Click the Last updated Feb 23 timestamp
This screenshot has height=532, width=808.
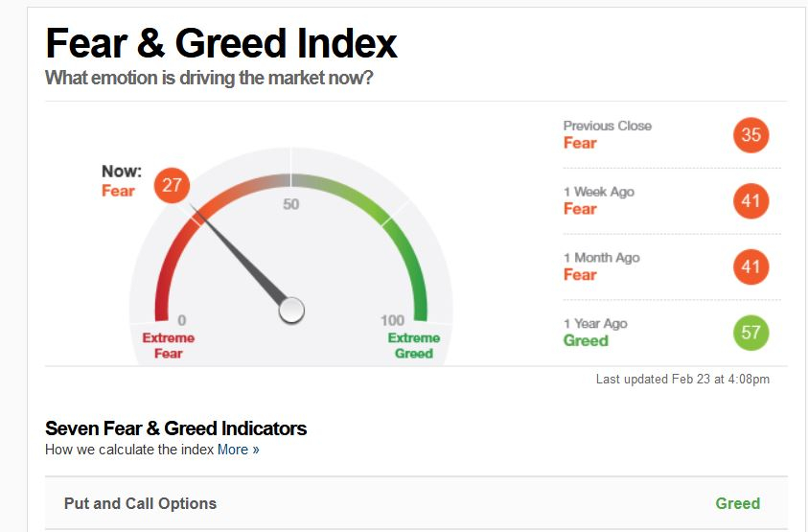(x=682, y=379)
